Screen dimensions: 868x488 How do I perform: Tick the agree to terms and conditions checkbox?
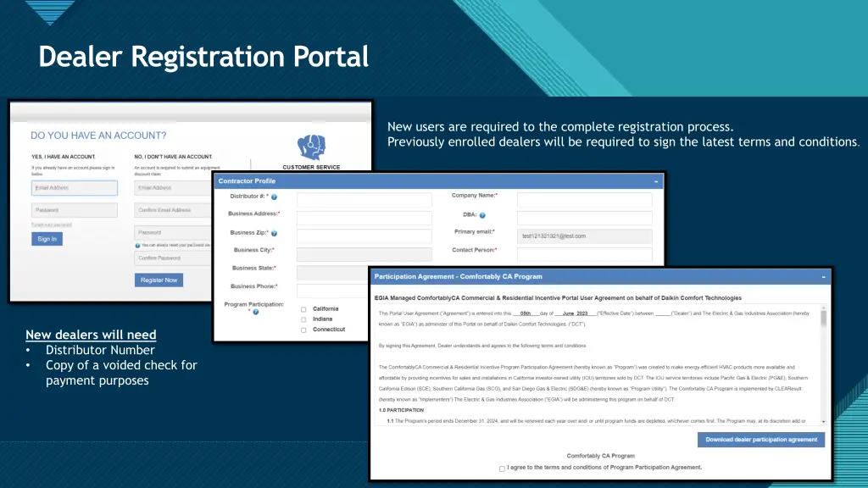(x=502, y=469)
